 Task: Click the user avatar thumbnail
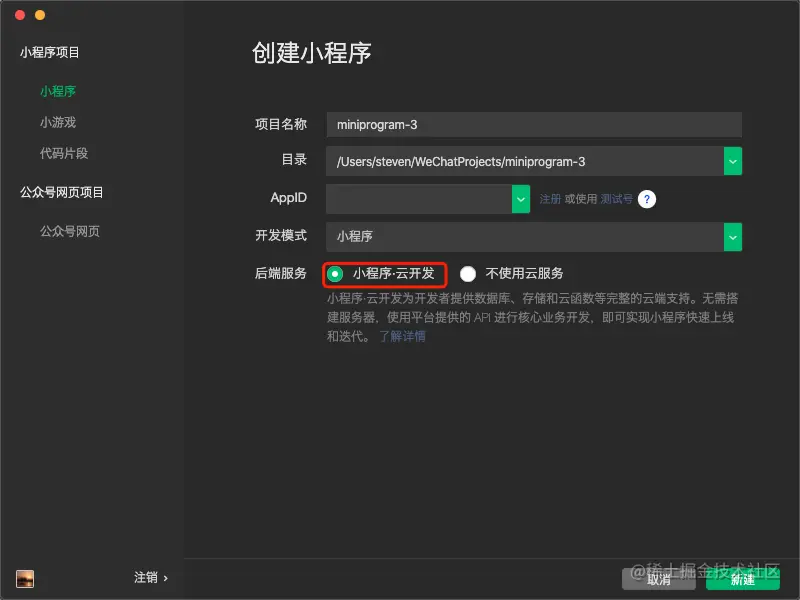[x=25, y=579]
